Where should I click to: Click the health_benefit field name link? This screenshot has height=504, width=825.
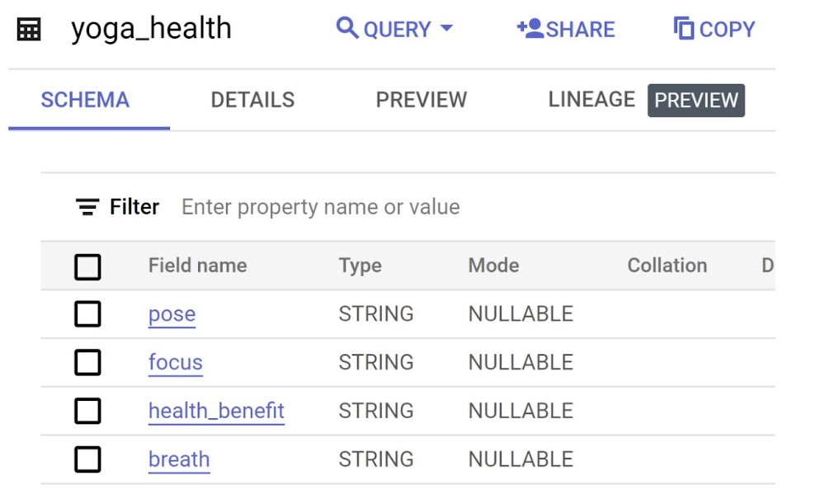(216, 411)
